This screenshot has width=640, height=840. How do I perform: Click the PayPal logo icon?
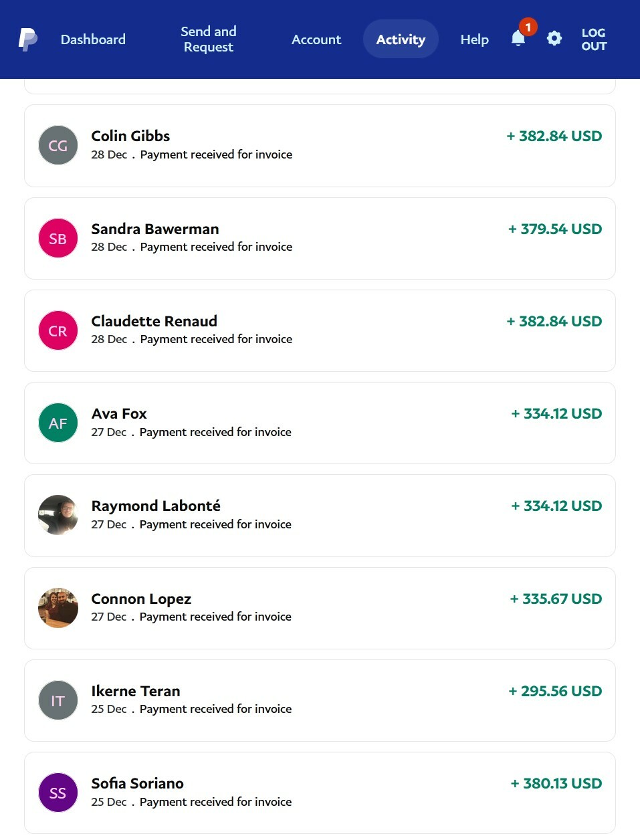(x=27, y=39)
